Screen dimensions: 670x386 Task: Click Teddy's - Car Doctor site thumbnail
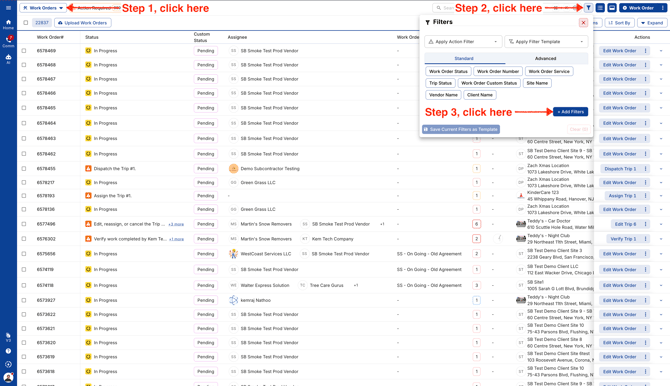pyautogui.click(x=520, y=224)
